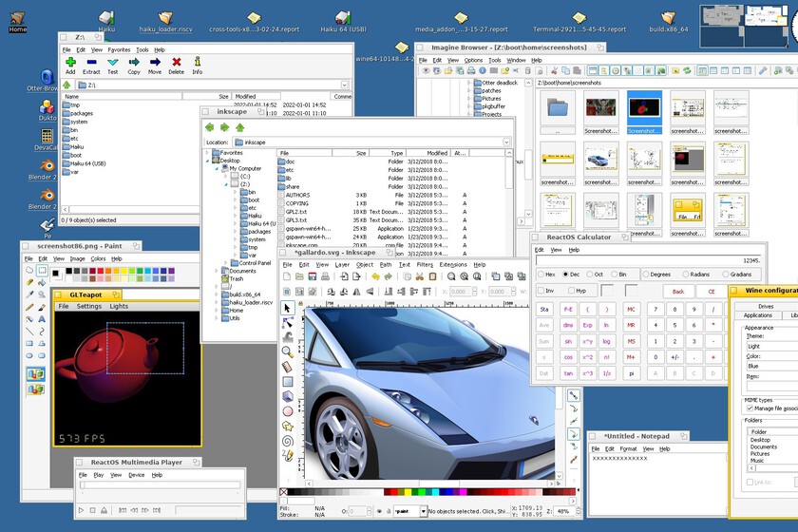The image size is (798, 532).
Task: Open the Extensions menu in Inkscape
Action: (x=453, y=265)
